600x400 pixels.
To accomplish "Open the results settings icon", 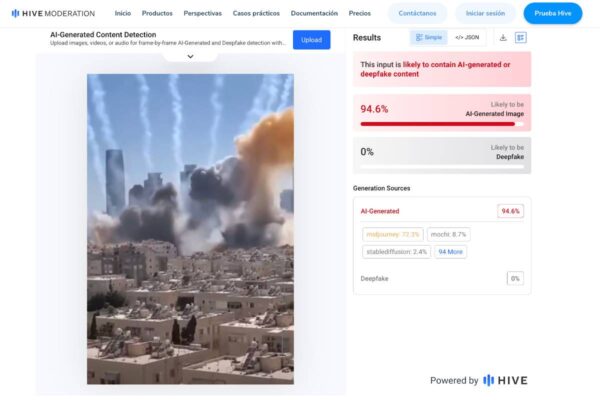I will tap(521, 37).
